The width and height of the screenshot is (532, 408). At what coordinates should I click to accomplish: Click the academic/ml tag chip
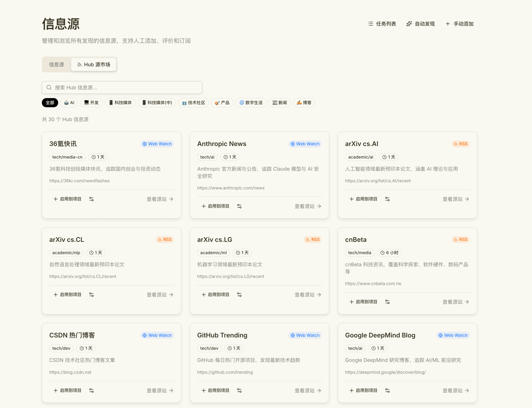pos(213,253)
